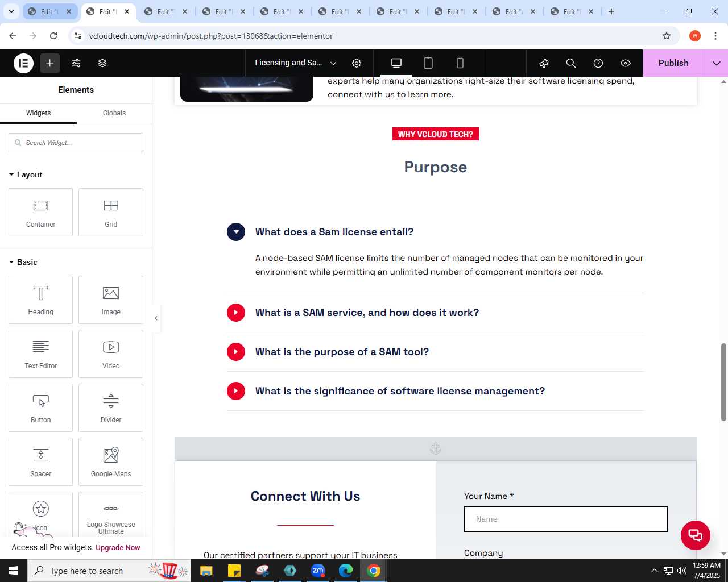Collapse 'What does a Sam license entail?' accordion
Screen dimensions: 728x582
[x=235, y=232]
